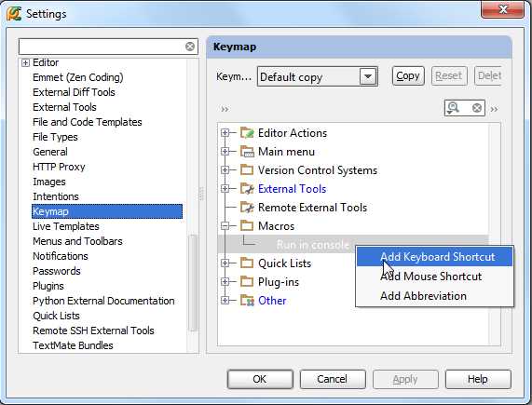Open Help for settings

tap(478, 379)
